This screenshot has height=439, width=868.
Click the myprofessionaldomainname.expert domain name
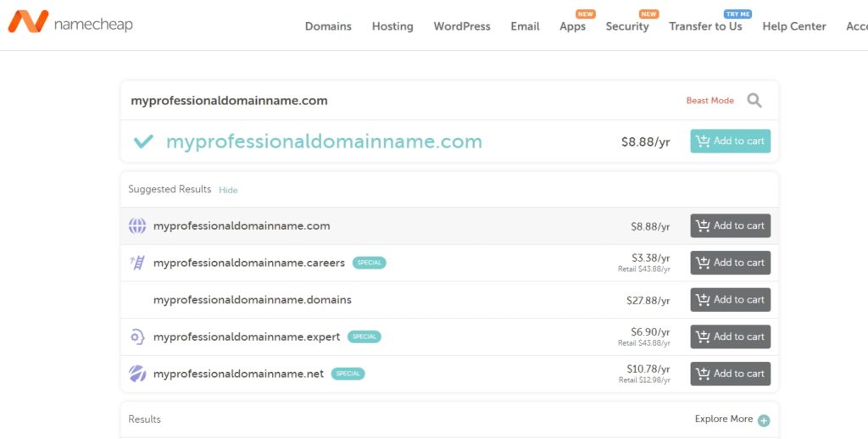click(x=247, y=337)
